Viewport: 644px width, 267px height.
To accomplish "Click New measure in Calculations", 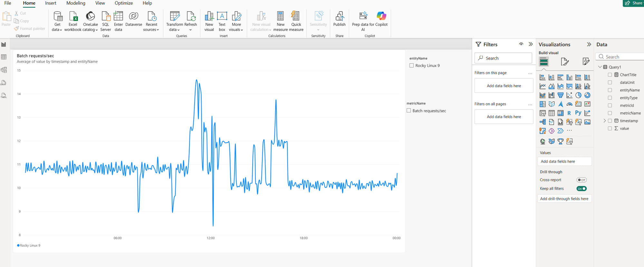I will pos(281,21).
